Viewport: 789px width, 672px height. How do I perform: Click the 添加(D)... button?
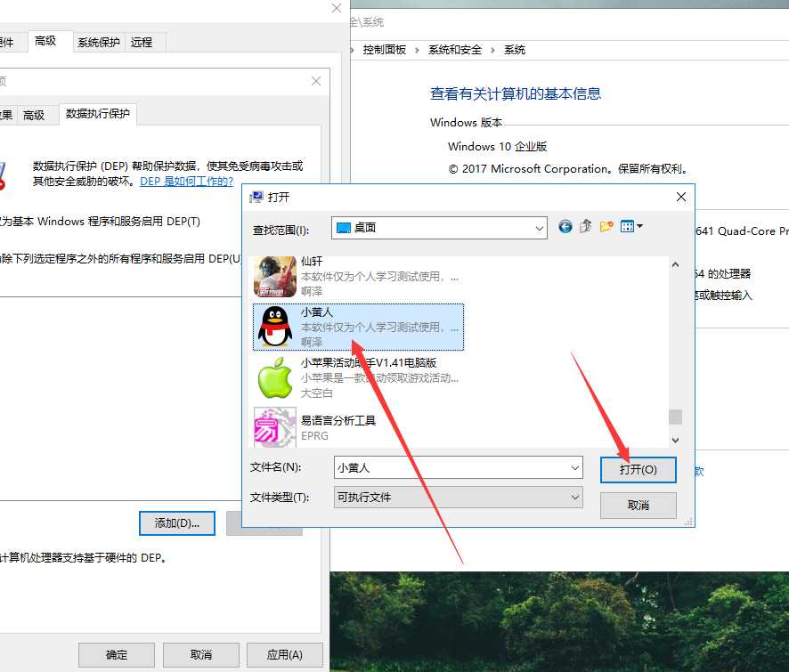click(177, 523)
